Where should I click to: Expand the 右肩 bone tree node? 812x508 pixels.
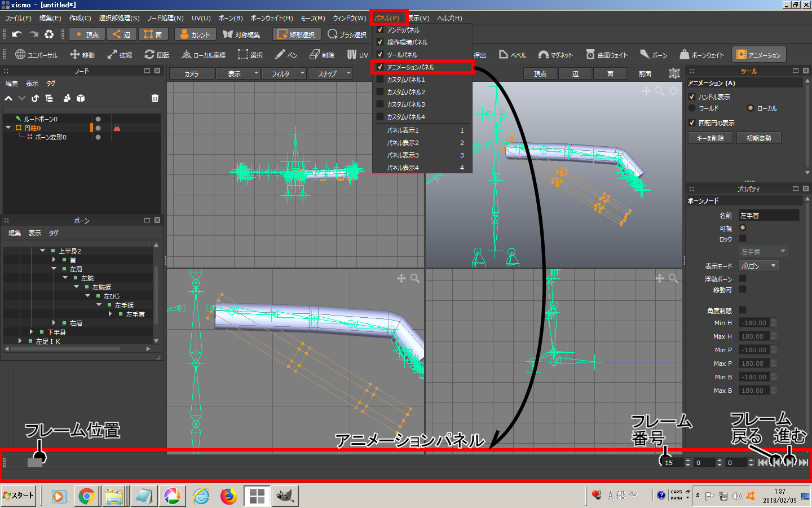click(x=54, y=323)
